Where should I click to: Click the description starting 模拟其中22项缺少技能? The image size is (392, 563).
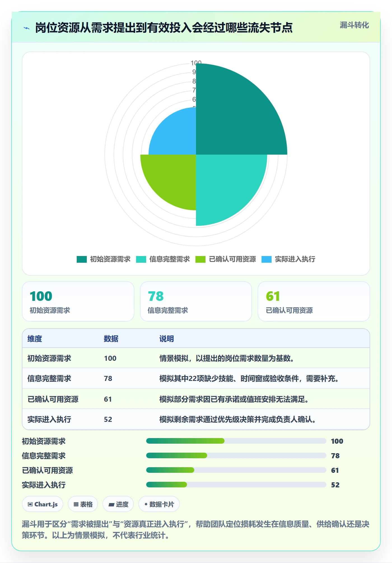(x=250, y=378)
